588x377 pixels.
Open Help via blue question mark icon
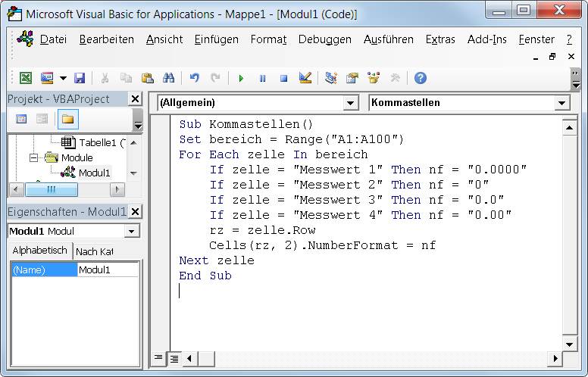pyautogui.click(x=420, y=78)
